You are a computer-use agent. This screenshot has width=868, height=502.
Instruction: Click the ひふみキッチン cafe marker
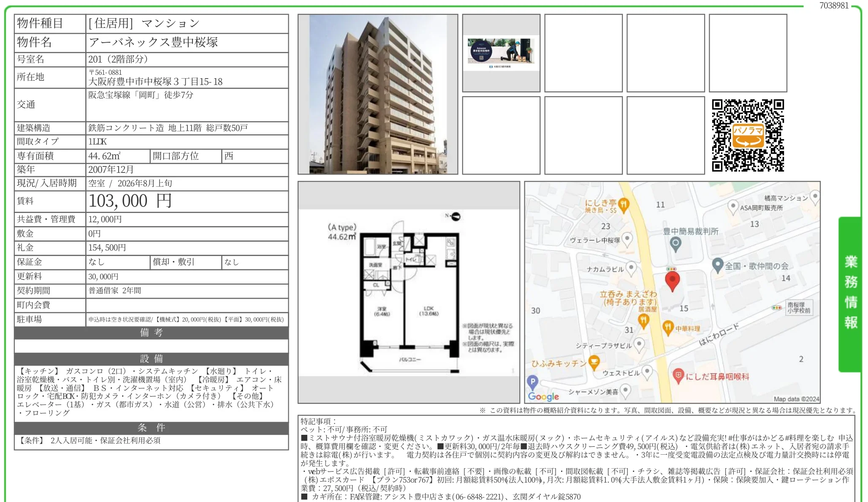pos(594,363)
